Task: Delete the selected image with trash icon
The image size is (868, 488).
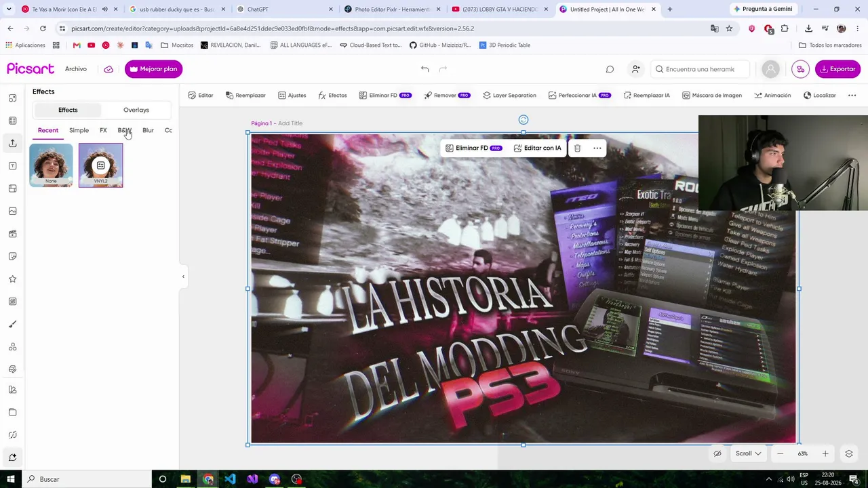Action: (x=577, y=148)
